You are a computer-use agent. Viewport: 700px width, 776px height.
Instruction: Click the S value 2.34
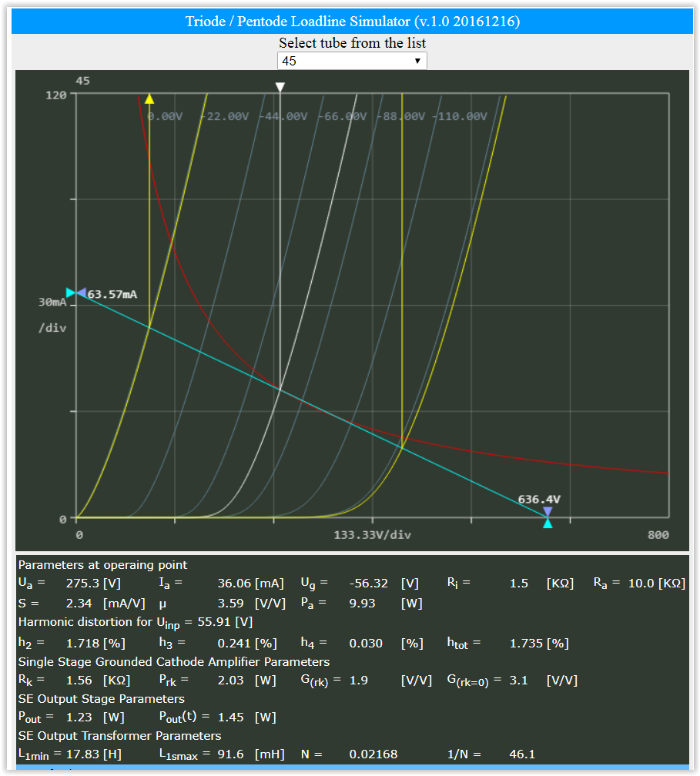pyautogui.click(x=79, y=604)
